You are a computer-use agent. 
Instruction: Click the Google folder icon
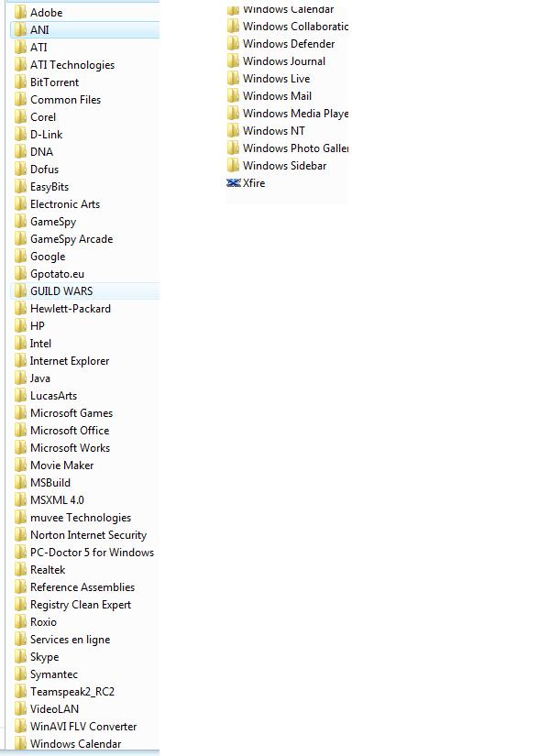point(20,256)
